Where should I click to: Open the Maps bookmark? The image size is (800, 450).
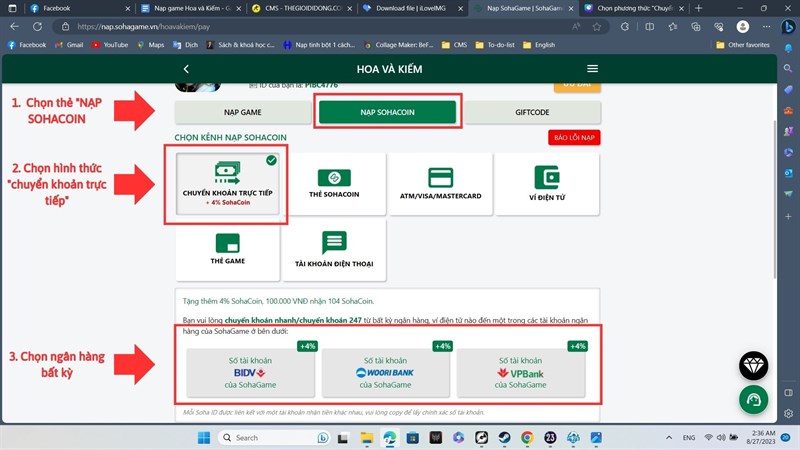pyautogui.click(x=151, y=45)
